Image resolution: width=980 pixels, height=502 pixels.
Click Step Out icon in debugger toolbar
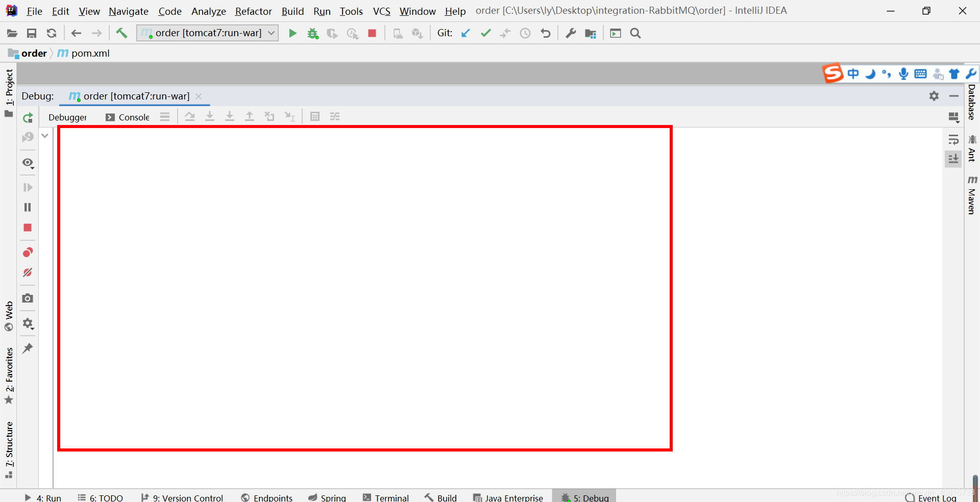250,116
